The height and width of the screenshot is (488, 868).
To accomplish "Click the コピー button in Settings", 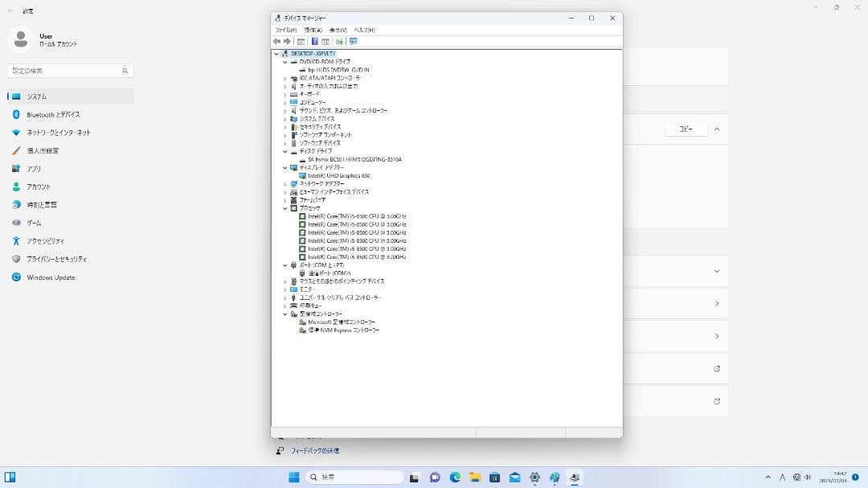I will coord(686,129).
